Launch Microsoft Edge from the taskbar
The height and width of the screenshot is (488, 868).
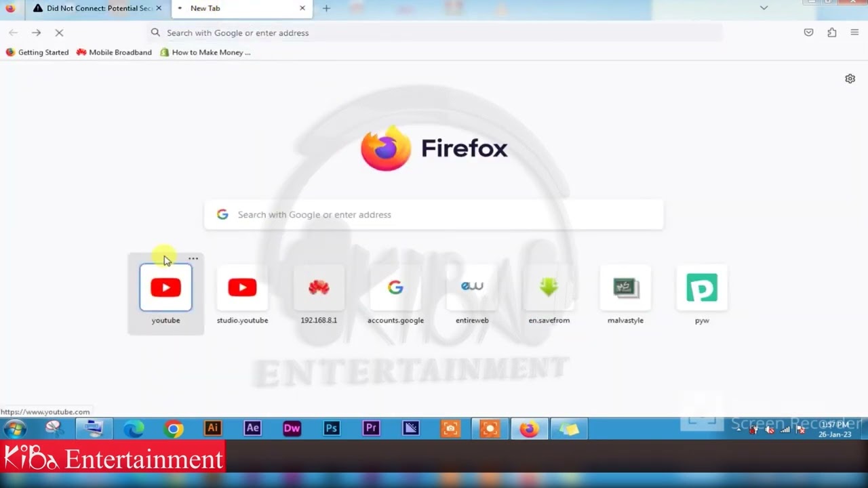[134, 428]
